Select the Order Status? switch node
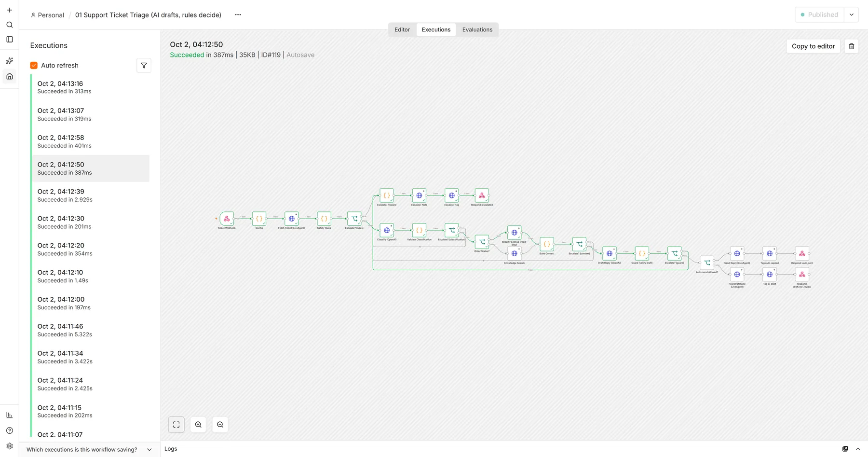 tap(482, 242)
